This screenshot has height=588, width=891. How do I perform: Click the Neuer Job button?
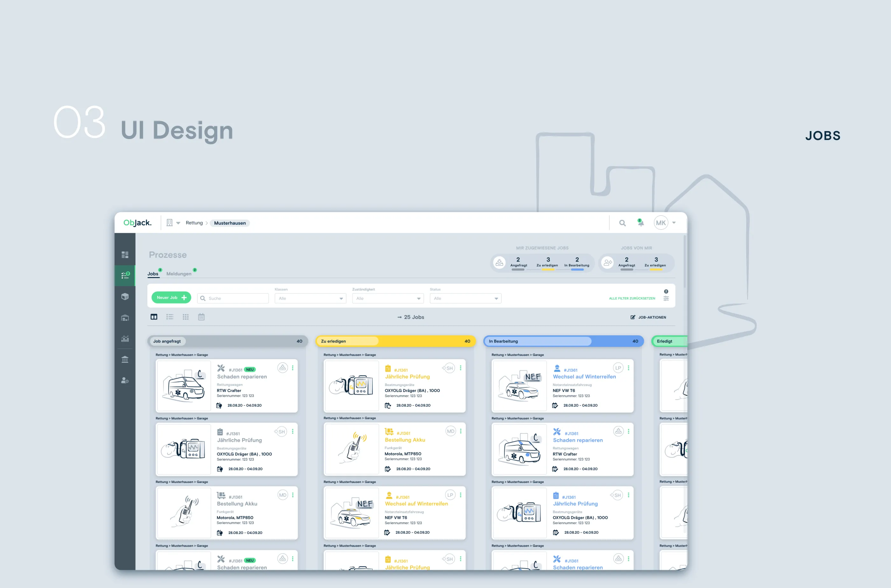coord(172,297)
